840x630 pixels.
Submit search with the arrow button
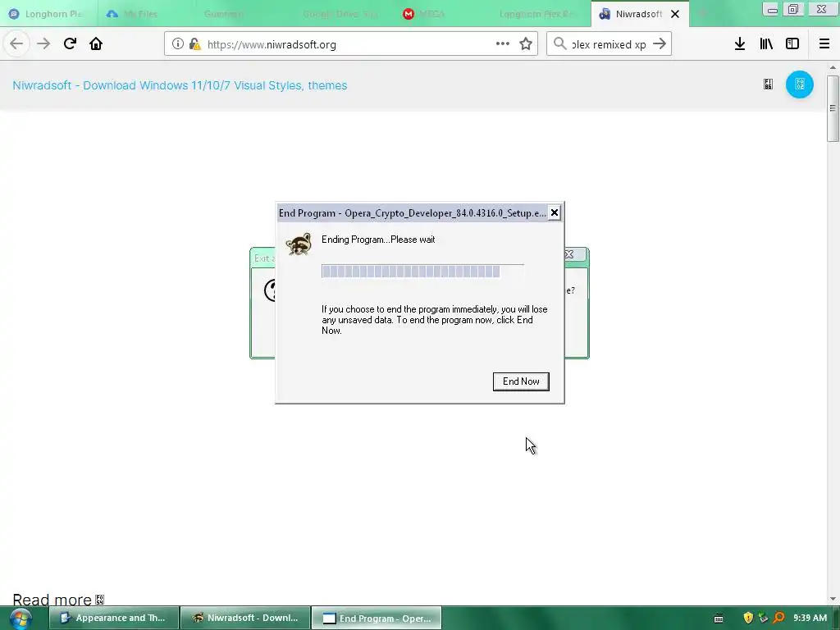(x=660, y=44)
